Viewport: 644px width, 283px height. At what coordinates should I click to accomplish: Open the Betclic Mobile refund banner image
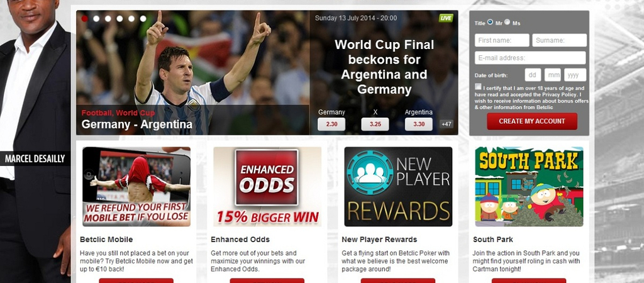(x=136, y=187)
